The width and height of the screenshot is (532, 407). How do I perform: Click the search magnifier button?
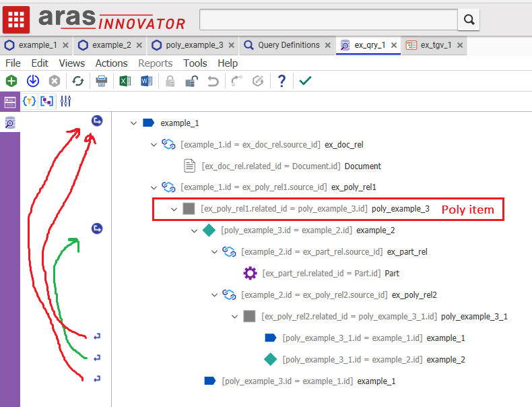[x=469, y=20]
